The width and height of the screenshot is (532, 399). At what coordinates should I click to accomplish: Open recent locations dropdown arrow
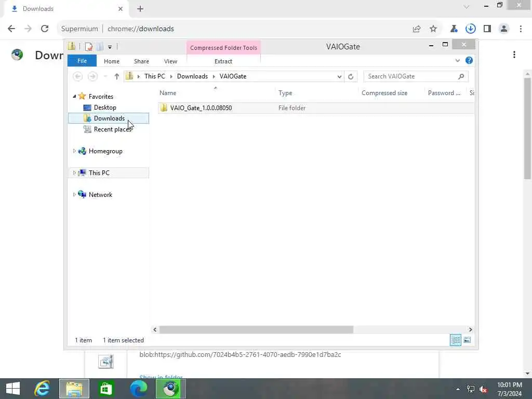click(x=105, y=76)
